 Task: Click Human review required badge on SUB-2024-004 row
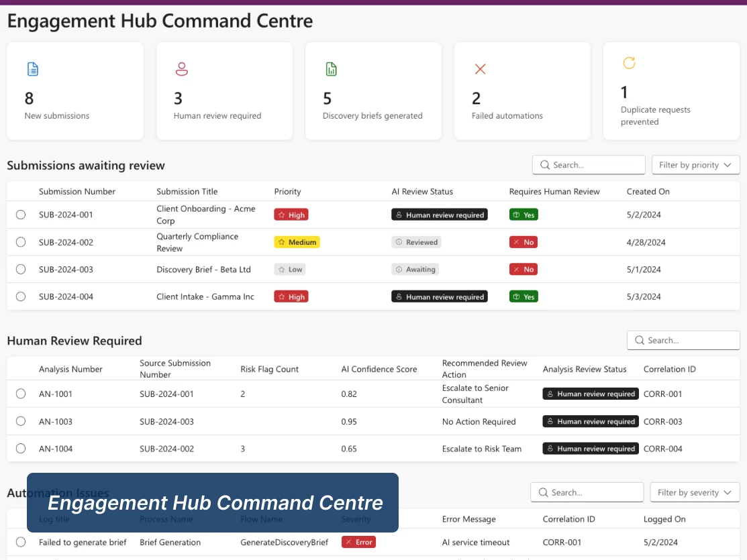(439, 296)
